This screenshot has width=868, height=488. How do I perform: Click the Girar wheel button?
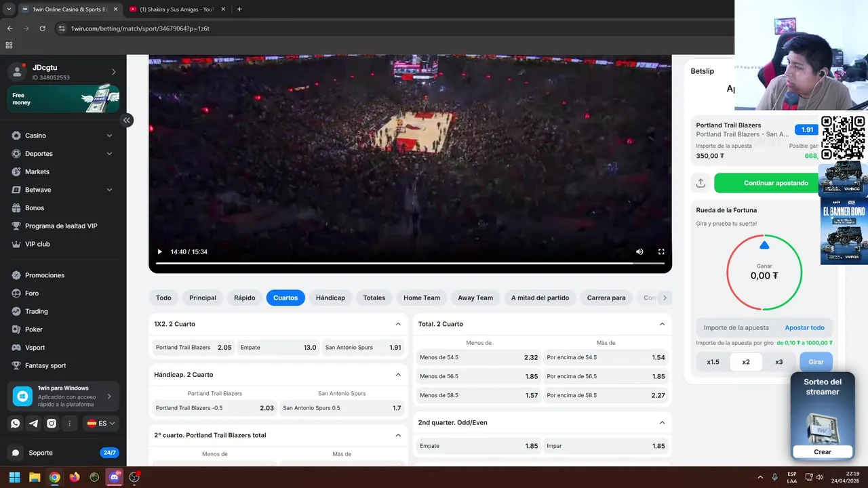[816, 362]
